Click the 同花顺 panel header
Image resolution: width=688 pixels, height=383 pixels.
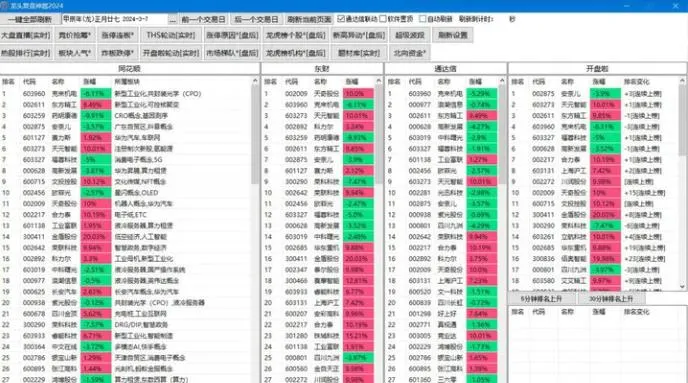point(129,69)
